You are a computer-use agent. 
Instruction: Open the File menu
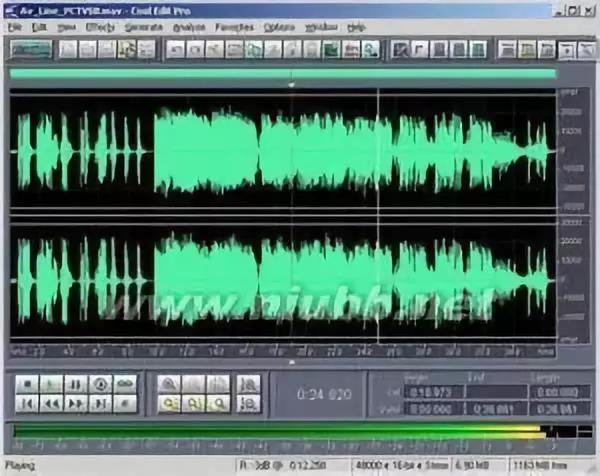pyautogui.click(x=13, y=27)
